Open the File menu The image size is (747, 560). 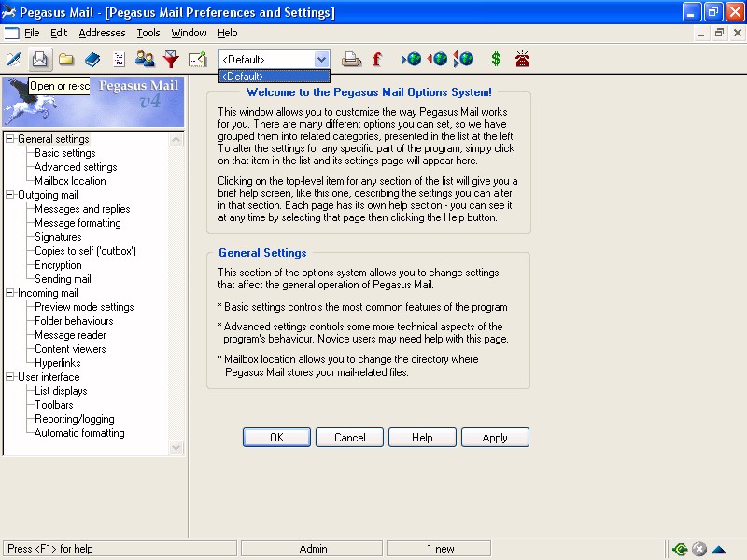pos(32,33)
